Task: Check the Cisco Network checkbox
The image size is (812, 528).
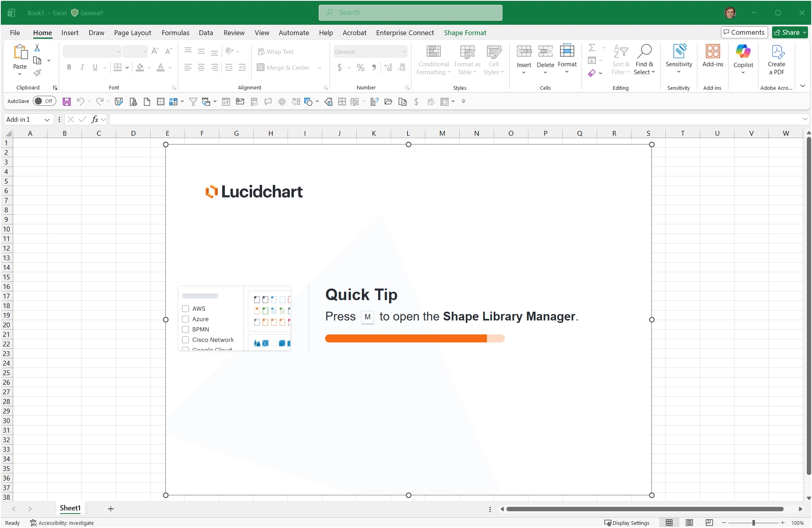Action: (x=185, y=340)
